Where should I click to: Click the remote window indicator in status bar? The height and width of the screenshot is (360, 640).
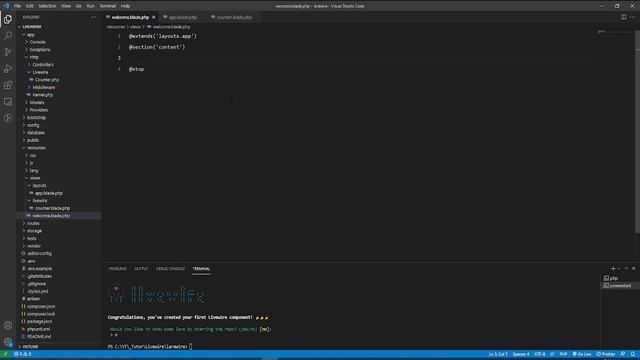pyautogui.click(x=5, y=354)
